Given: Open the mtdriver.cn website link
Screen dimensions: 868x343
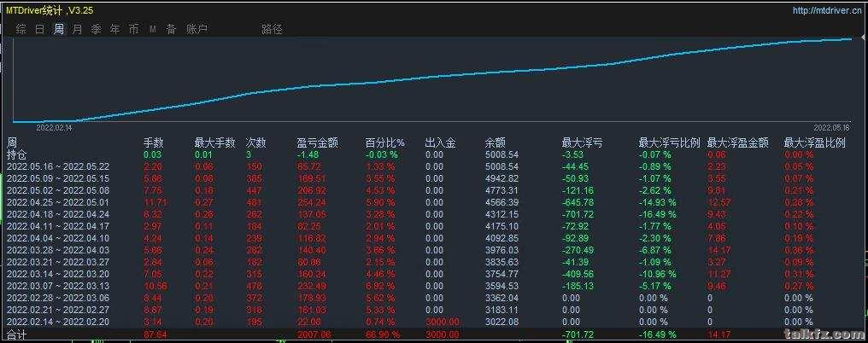Looking at the screenshot, I should [826, 11].
